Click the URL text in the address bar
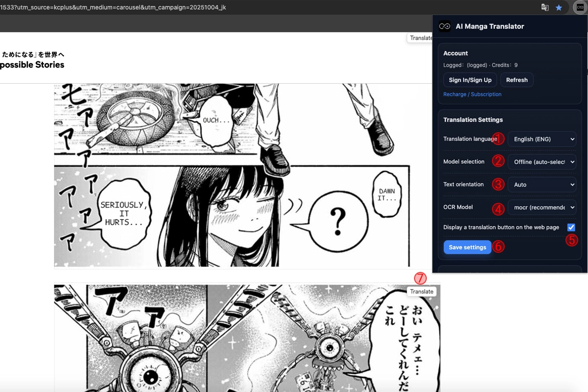 pyautogui.click(x=114, y=7)
